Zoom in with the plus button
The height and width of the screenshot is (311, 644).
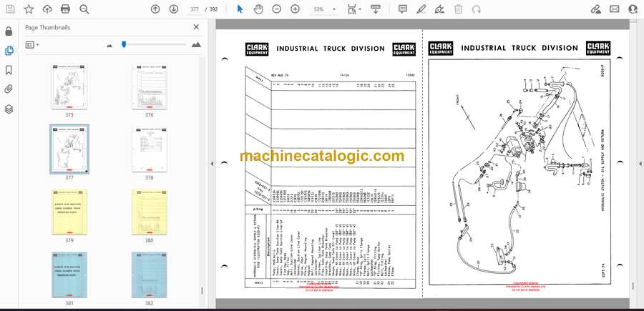(x=296, y=9)
